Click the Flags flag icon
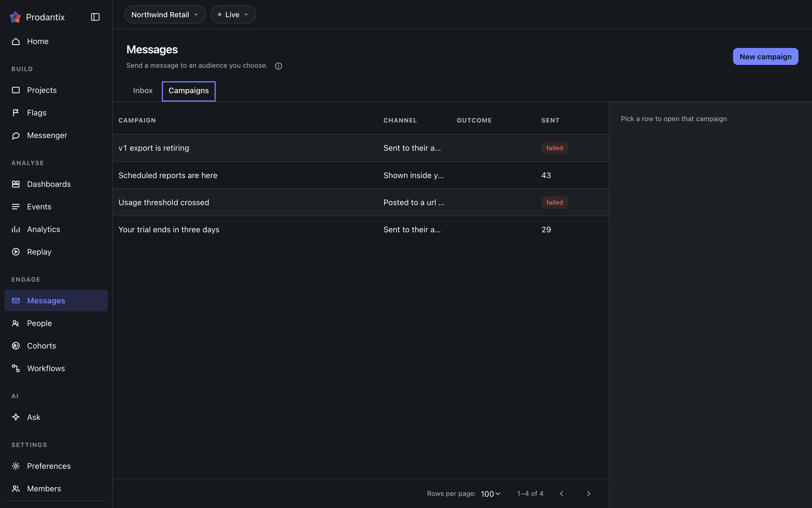This screenshot has width=812, height=508. 16,113
